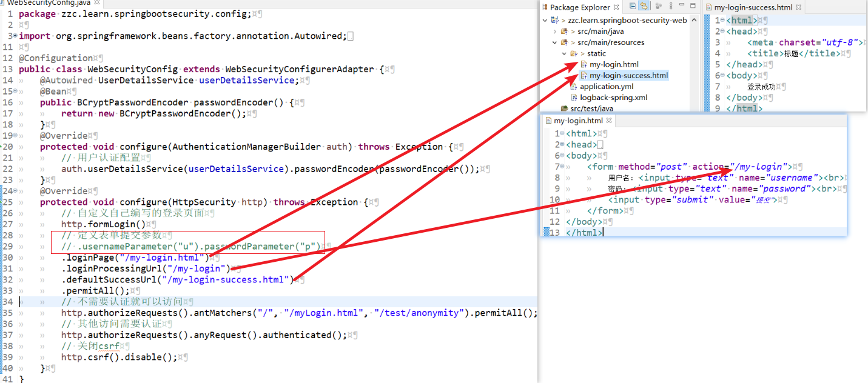868x383 pixels.
Task: Expand folded head tag in my-login.html
Action: 562,144
